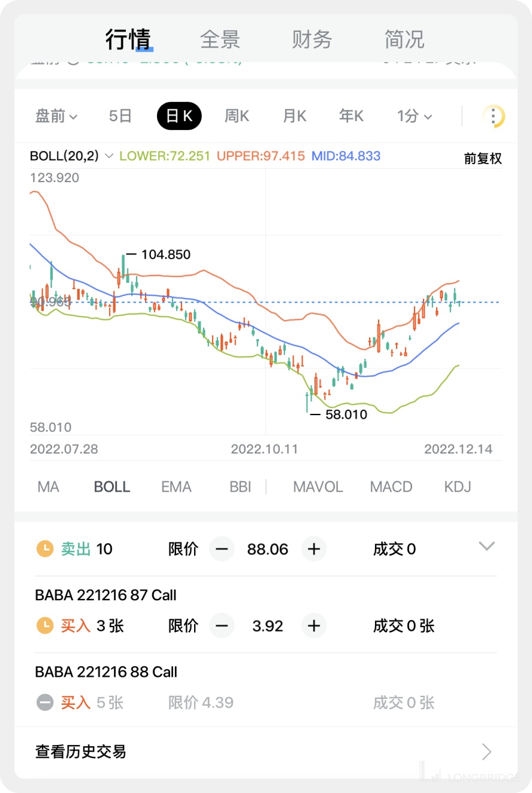Open the 财务 tab
Screen dimensions: 532x793
click(x=312, y=40)
